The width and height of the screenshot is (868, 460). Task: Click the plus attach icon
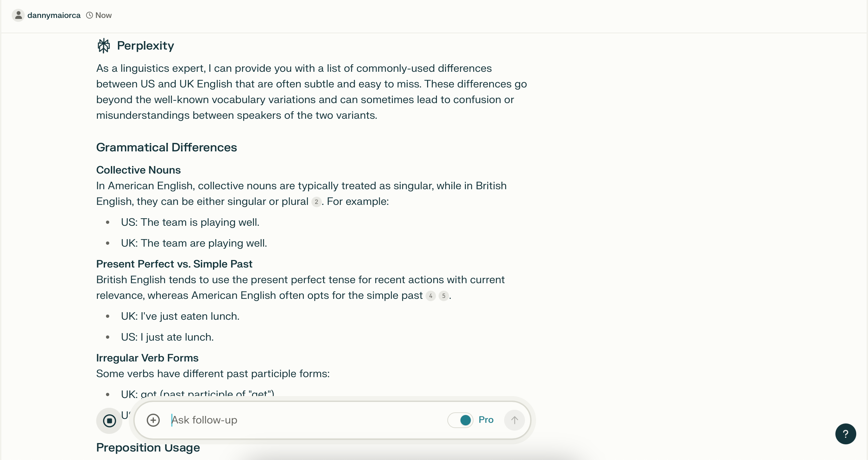tap(153, 420)
